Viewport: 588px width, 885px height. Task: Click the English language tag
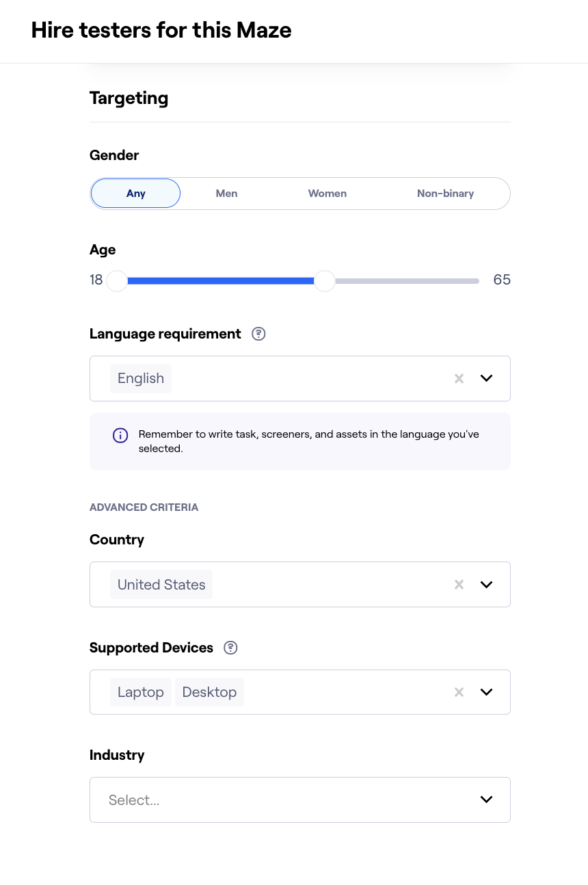(x=141, y=378)
